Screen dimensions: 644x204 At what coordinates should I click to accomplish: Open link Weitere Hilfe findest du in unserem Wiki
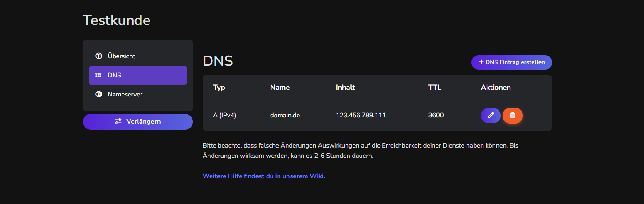264,176
